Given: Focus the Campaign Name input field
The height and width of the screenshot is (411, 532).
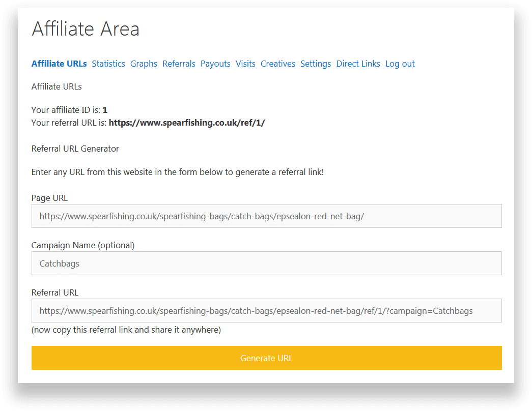Looking at the screenshot, I should click(266, 263).
